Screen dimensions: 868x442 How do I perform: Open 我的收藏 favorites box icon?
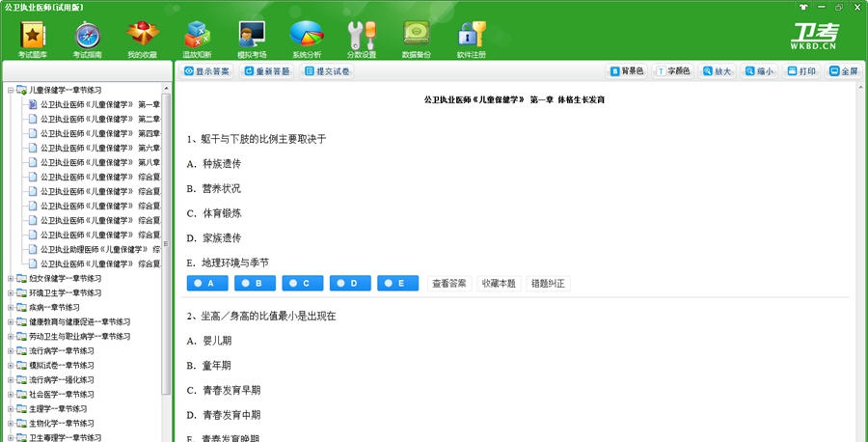click(142, 37)
